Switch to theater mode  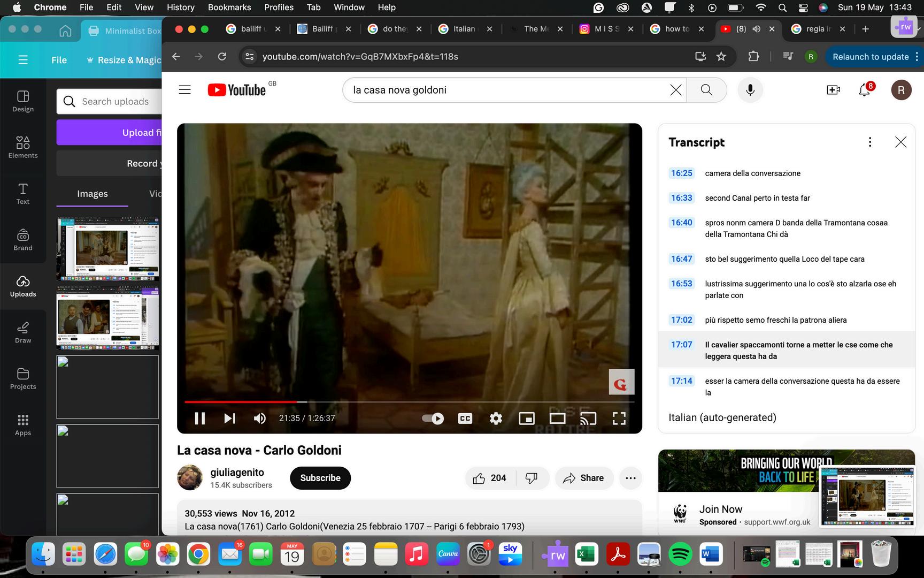[x=558, y=419]
